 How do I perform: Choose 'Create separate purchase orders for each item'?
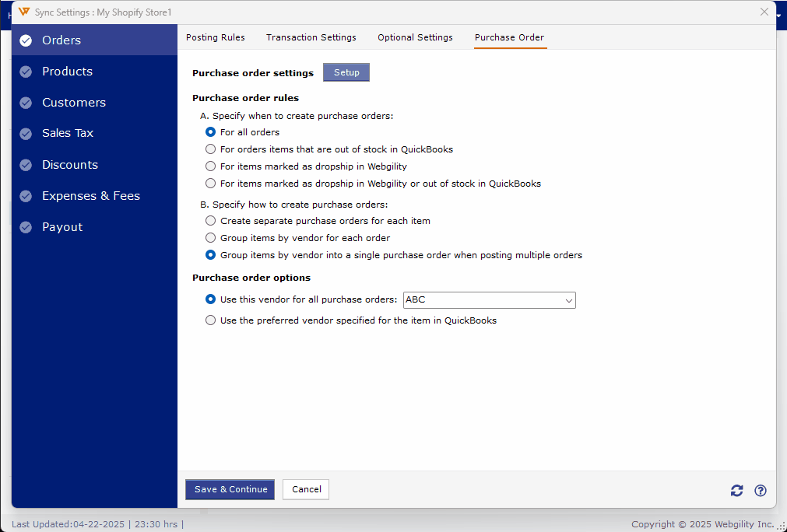210,221
